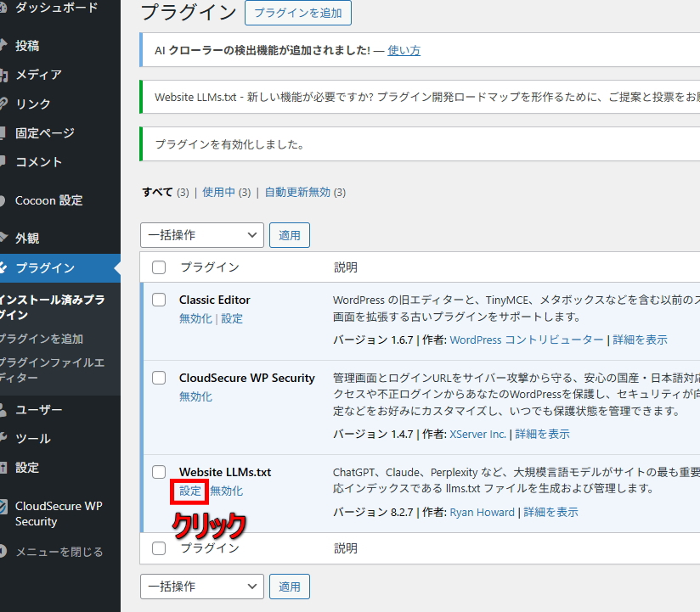700x612 pixels.
Task: Click the 外観 brush icon in sidebar
Action: point(3,239)
